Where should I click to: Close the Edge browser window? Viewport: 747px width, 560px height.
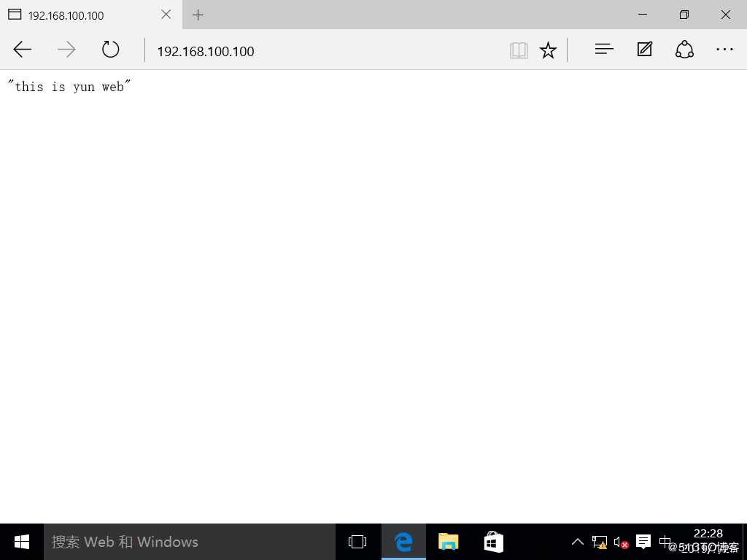pos(726,15)
